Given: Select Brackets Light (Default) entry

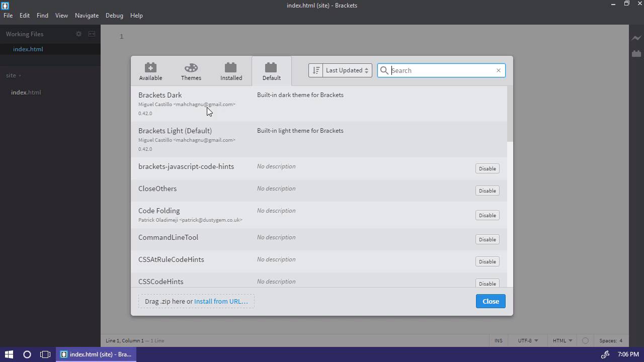Looking at the screenshot, I should (319, 139).
